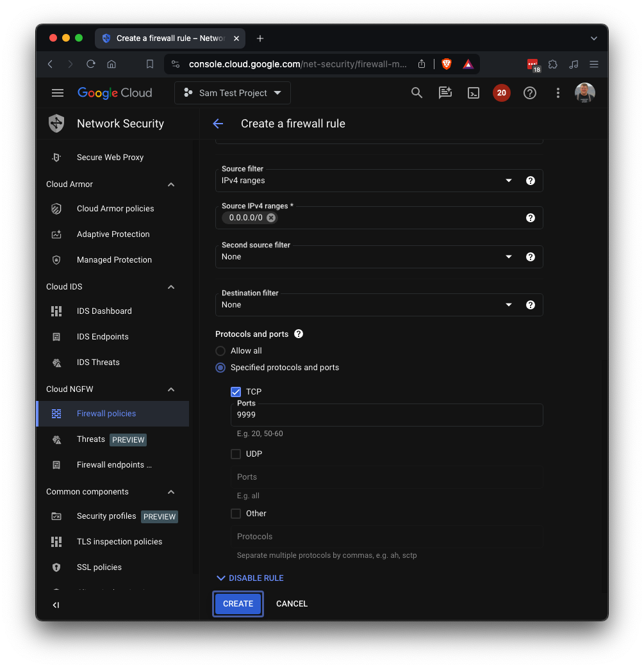Enable the Other protocols checkbox
The image size is (644, 668).
236,514
